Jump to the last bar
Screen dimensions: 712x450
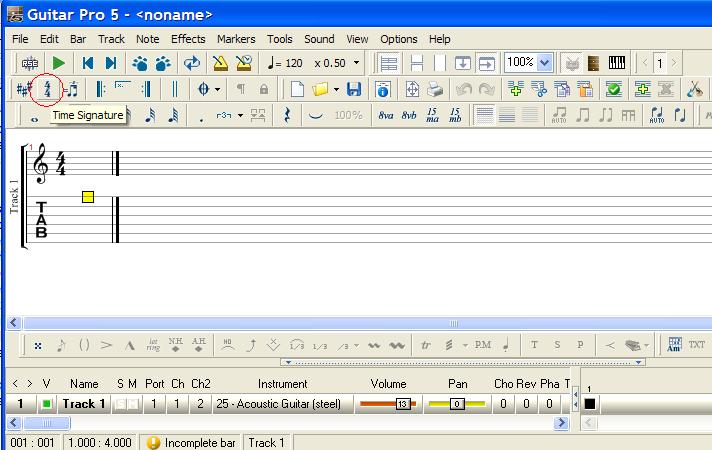point(111,63)
